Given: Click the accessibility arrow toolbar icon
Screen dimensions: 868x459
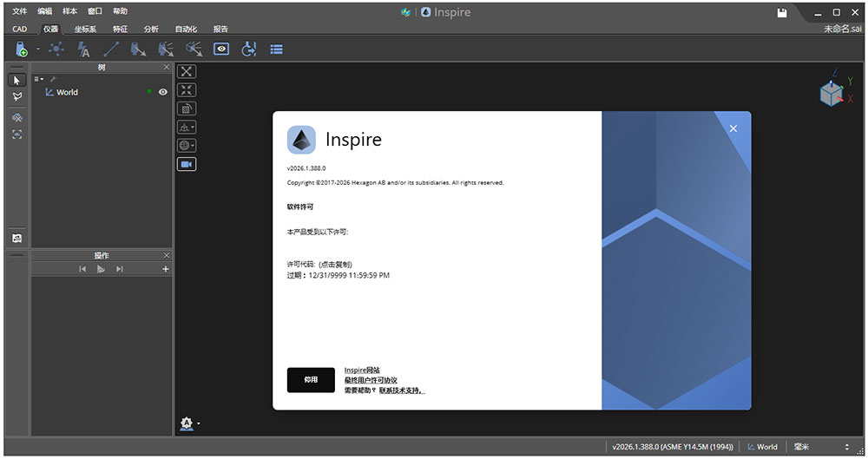Looking at the screenshot, I should tap(248, 49).
